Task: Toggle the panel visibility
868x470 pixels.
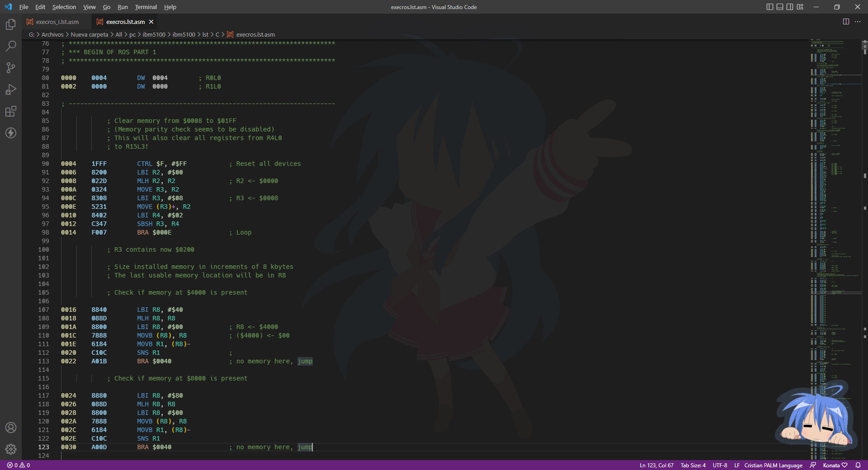Action: pyautogui.click(x=779, y=7)
